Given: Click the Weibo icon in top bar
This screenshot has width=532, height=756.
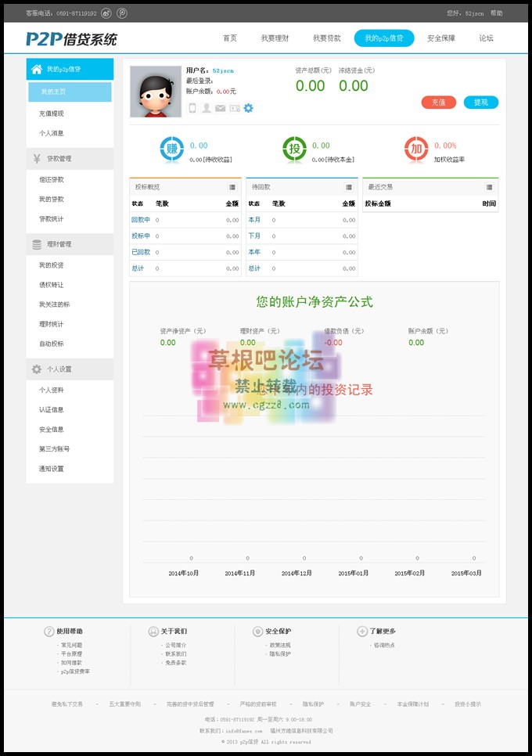Looking at the screenshot, I should pos(106,13).
